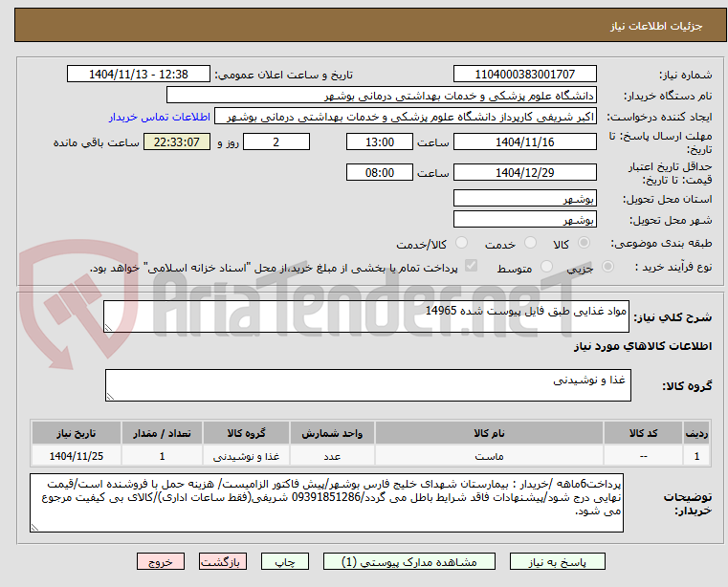
Task: Click the ماست item name cell
Action: pyautogui.click(x=489, y=456)
